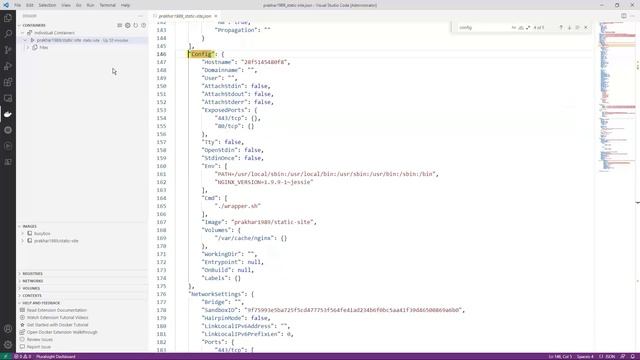The width and height of the screenshot is (640, 360).
Task: Open the Remote Explorer view
Action: click(8, 98)
